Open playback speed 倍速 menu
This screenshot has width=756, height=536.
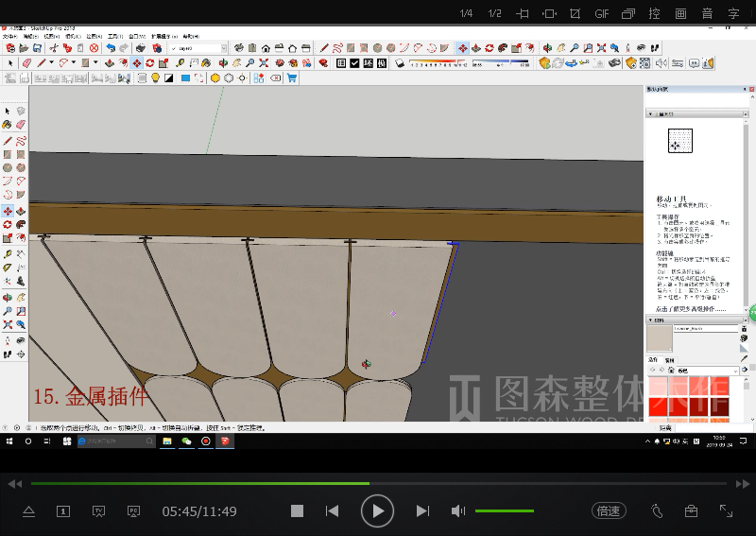609,511
